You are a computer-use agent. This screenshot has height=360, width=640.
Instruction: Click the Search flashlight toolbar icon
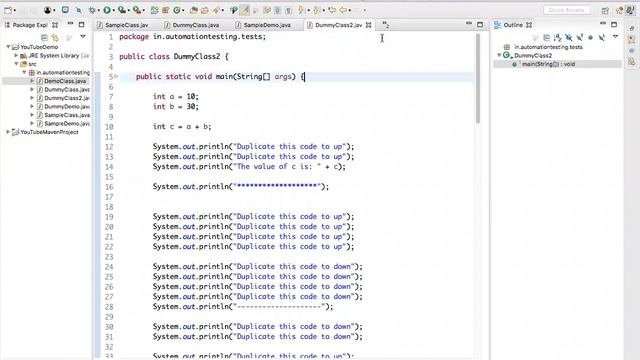coord(216,10)
